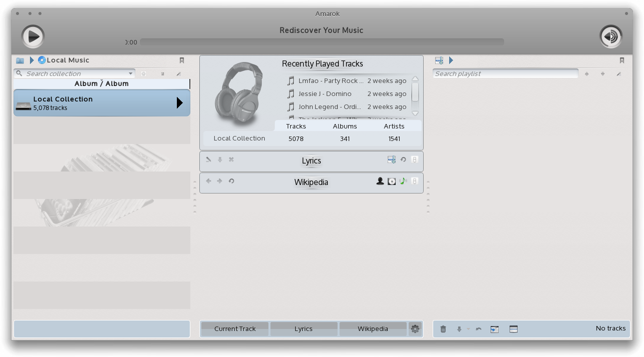Screen dimensions: 644x357
Task: Reload lyrics with the refresh icon
Action: (x=403, y=159)
